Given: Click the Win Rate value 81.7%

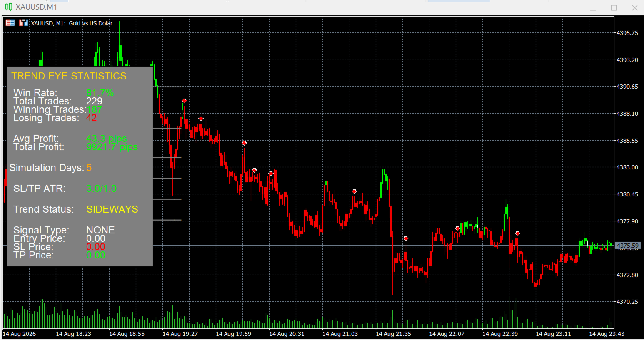Looking at the screenshot, I should (x=100, y=93).
